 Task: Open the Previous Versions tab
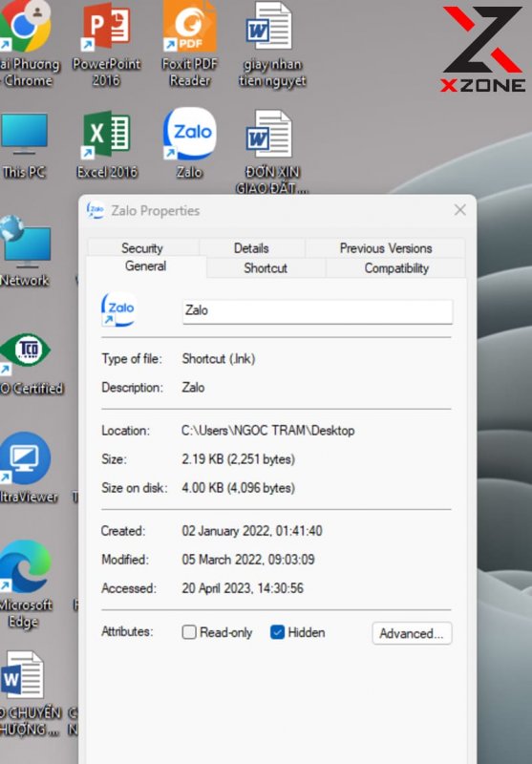[386, 248]
